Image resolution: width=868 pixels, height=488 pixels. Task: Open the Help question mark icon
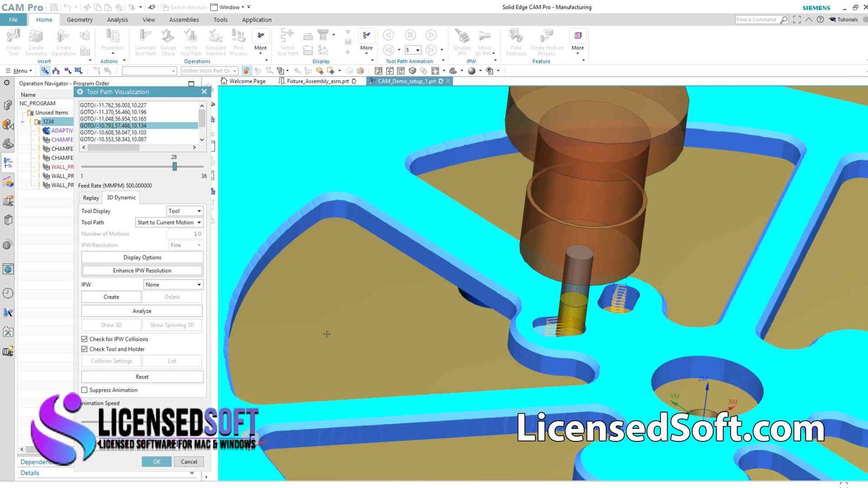(820, 20)
